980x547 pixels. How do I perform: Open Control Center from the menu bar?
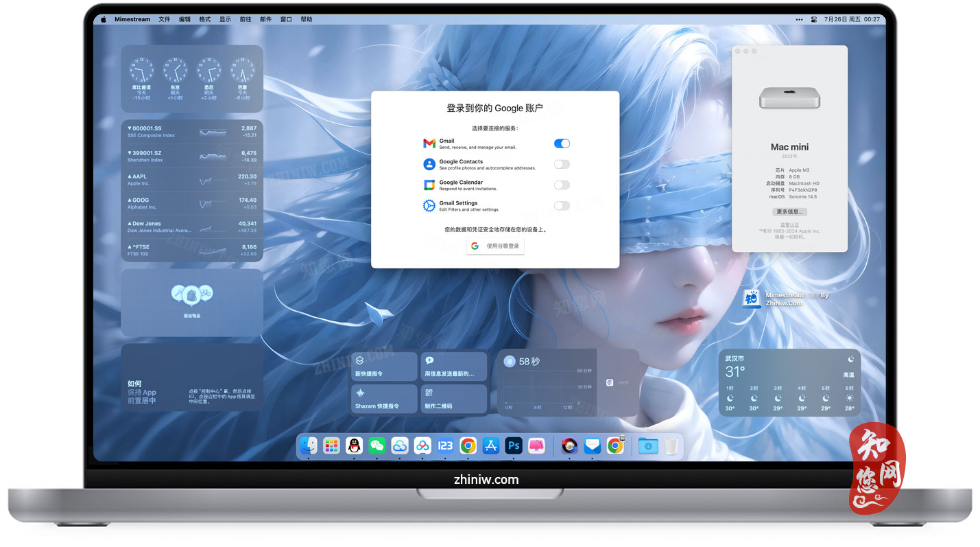pos(814,19)
